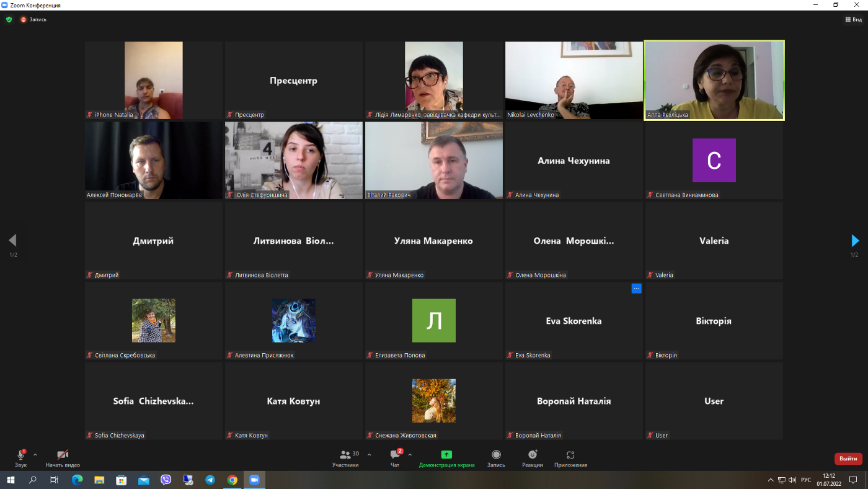Screen dimensions: 868x489
Task: Click the red Выйти leave button
Action: tap(848, 459)
